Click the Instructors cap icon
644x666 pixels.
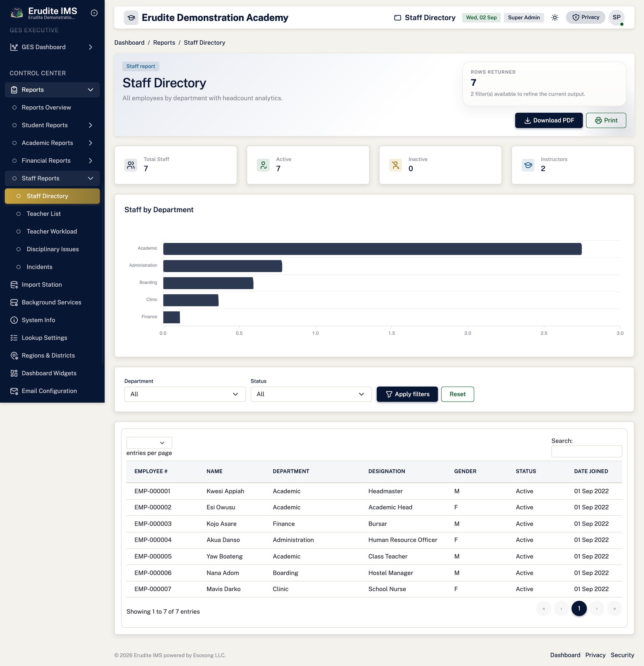(x=528, y=165)
